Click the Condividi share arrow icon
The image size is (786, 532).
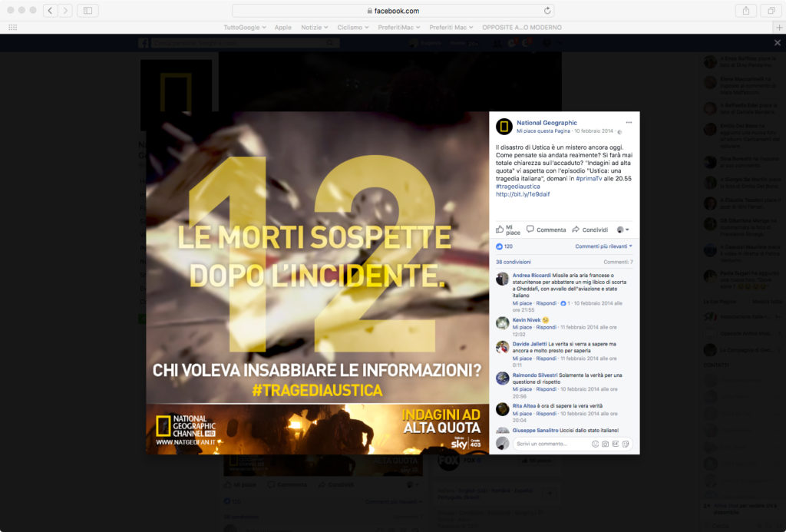pos(576,229)
